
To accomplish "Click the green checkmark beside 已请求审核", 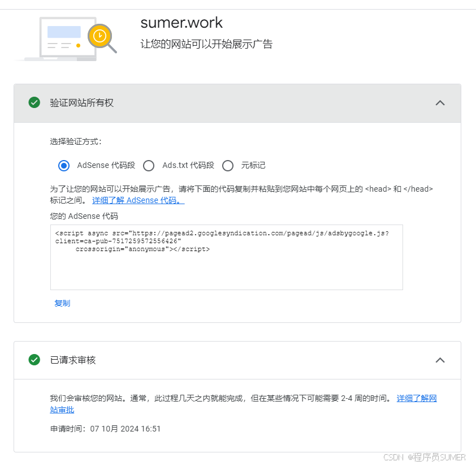I will click(34, 360).
